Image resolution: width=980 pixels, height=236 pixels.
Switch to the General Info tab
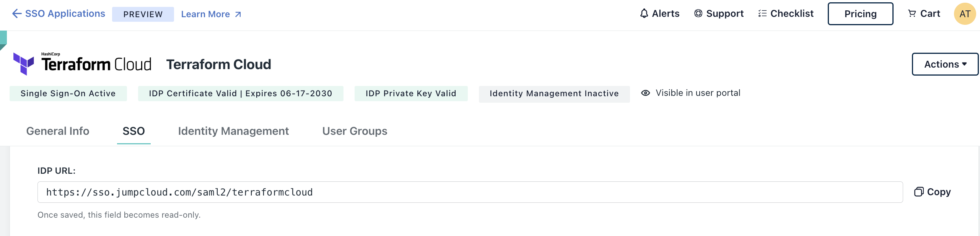tap(58, 131)
